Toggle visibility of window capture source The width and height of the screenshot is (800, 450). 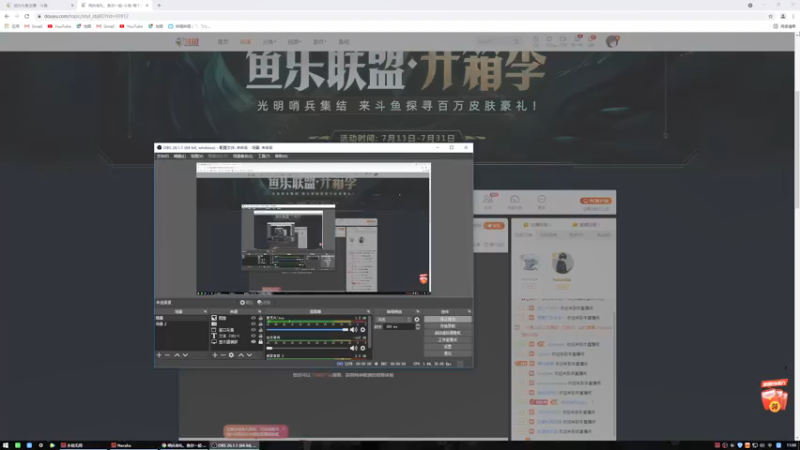pyautogui.click(x=253, y=330)
